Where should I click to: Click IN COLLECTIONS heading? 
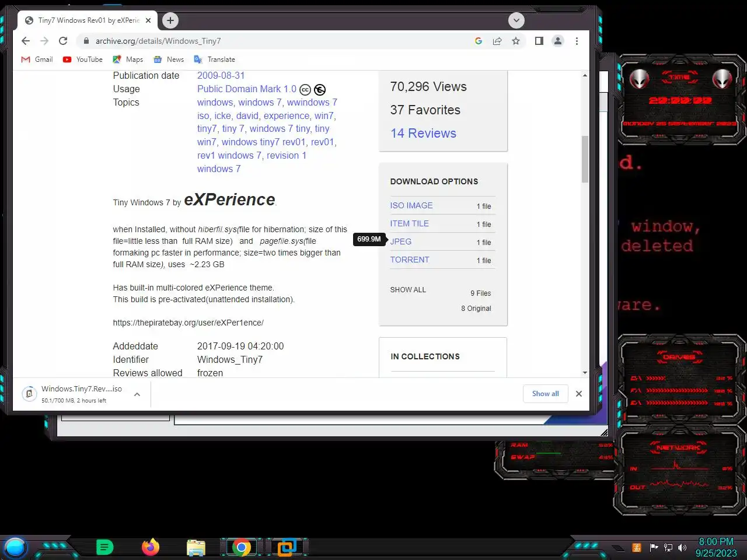coord(425,356)
